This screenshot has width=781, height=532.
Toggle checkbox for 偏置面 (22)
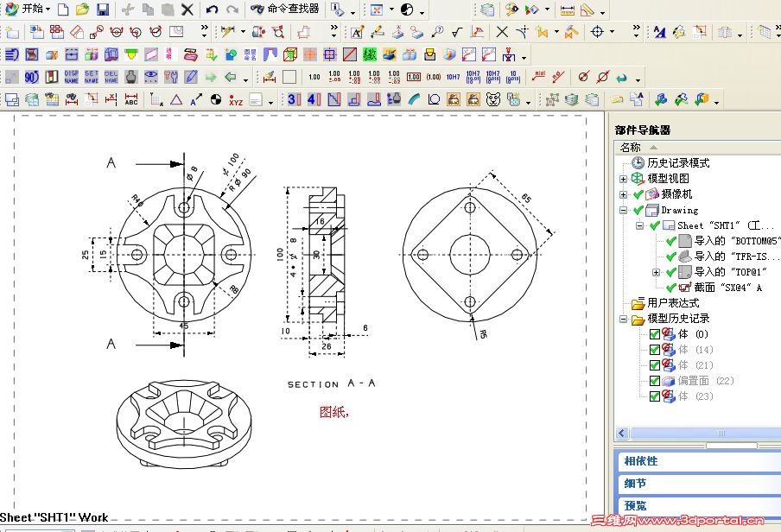coord(655,381)
